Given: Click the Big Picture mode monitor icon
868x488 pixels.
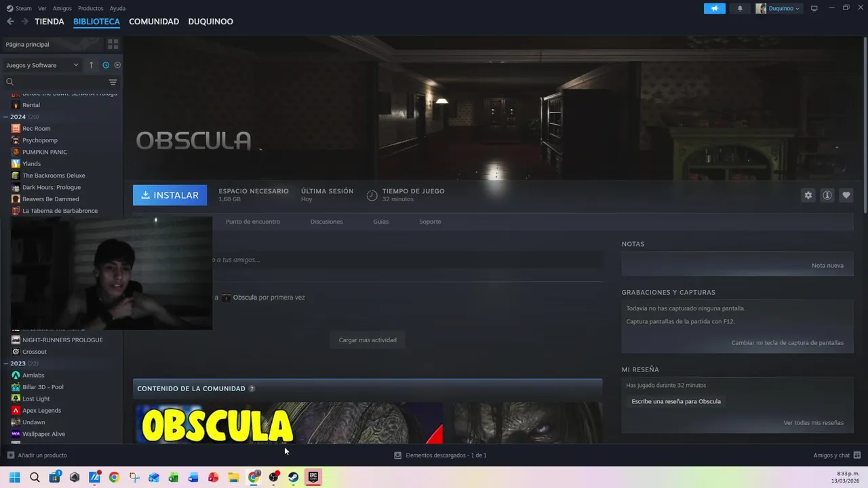Looking at the screenshot, I should tap(814, 8).
